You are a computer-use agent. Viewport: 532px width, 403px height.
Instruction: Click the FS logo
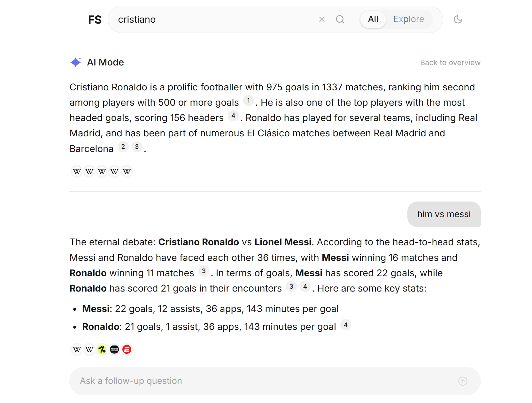point(95,20)
